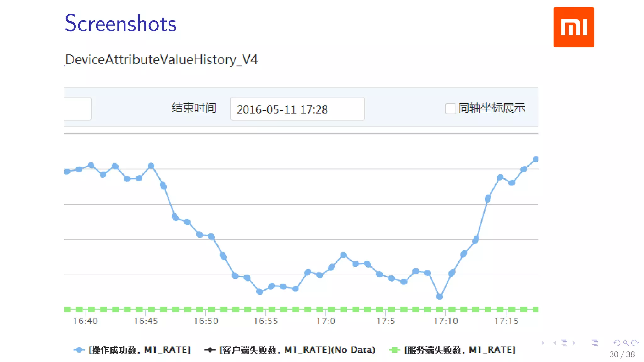Toggle 服务端失败数 M1_RATE legend series
This screenshot has height=362, width=644.
452,350
